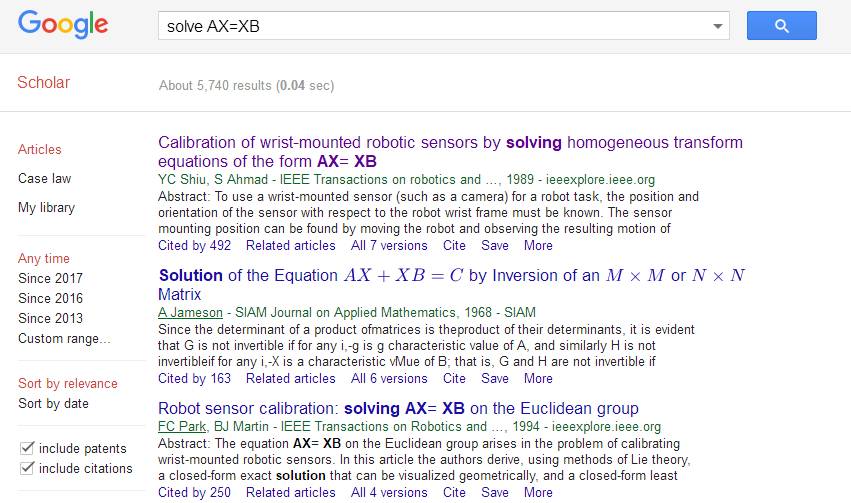
Task: Open Related articles for Park Martin paper
Action: pyautogui.click(x=291, y=492)
